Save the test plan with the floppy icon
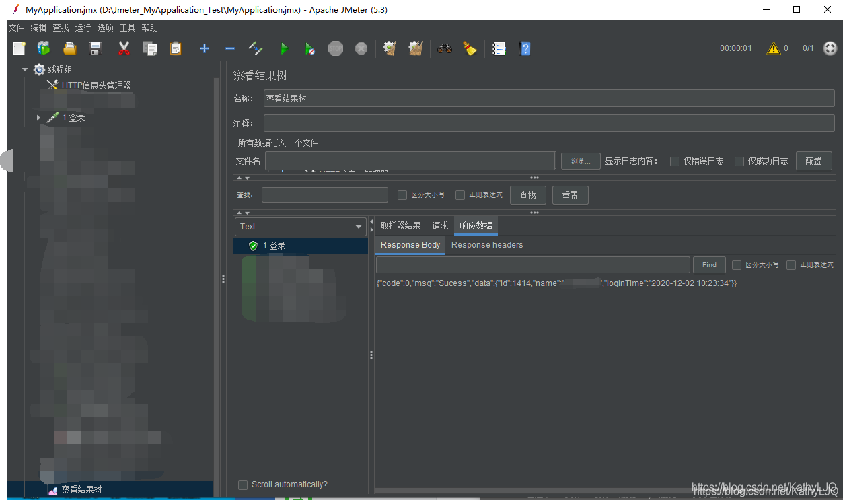Image resolution: width=845 pixels, height=504 pixels. (x=95, y=48)
